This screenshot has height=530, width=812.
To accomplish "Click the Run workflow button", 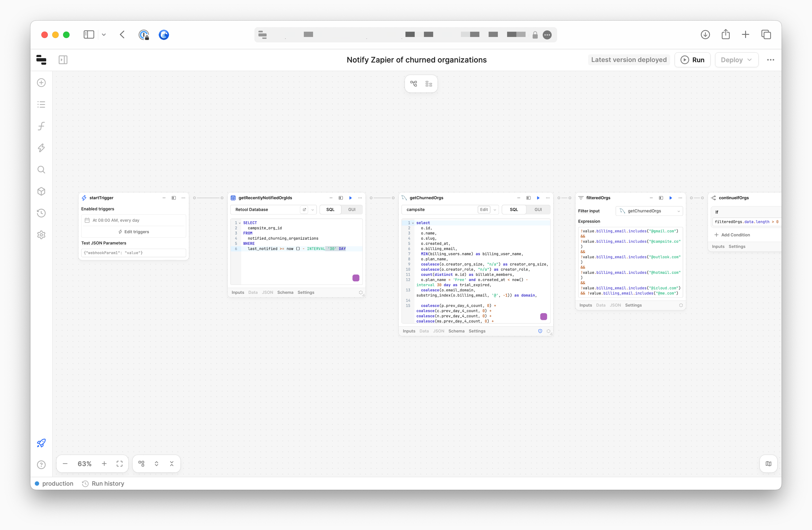I will [x=692, y=60].
